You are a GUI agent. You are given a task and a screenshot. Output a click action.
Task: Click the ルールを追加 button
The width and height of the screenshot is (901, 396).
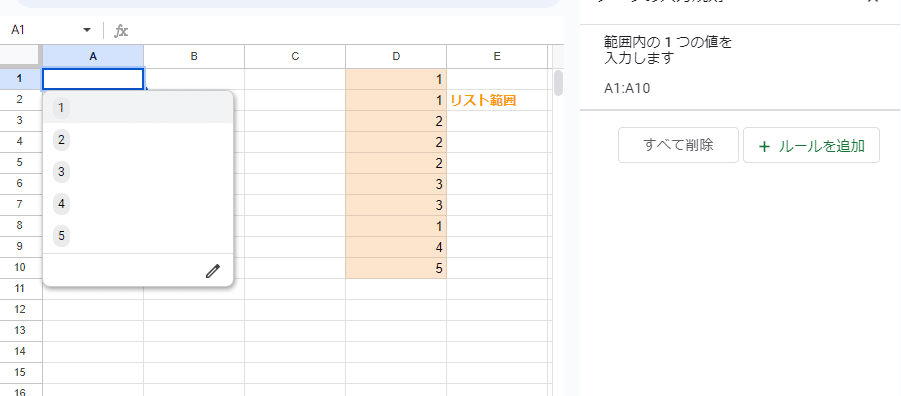[x=811, y=146]
